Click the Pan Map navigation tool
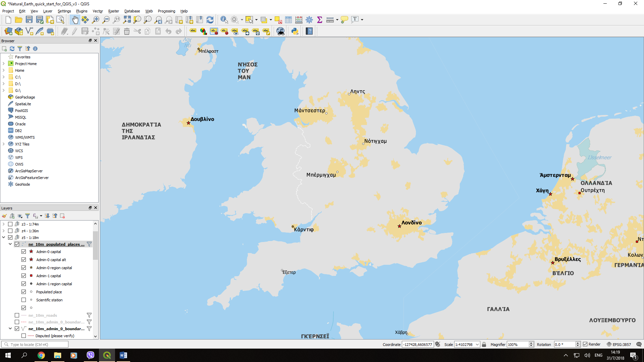This screenshot has width=644, height=362. click(75, 19)
